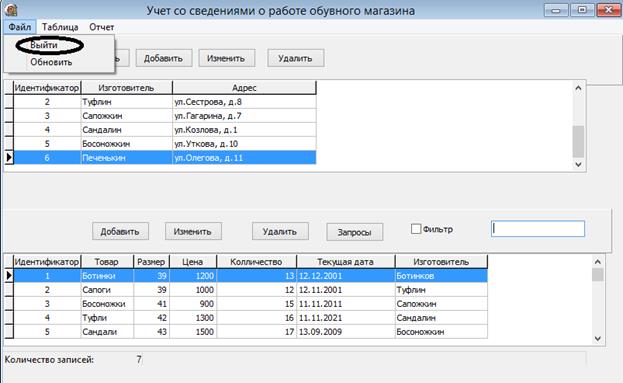Image resolution: width=623 pixels, height=383 pixels.
Task: Click the size cell 43
Action: (151, 331)
